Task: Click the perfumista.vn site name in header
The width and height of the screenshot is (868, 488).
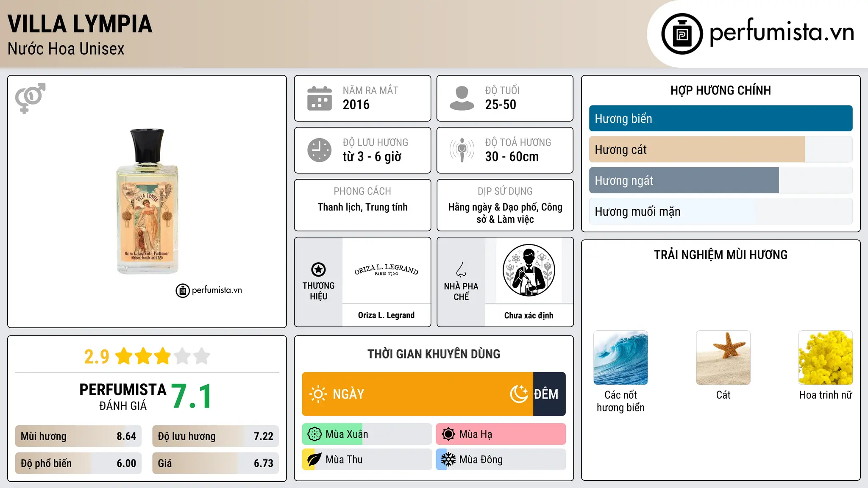Action: pos(782,32)
